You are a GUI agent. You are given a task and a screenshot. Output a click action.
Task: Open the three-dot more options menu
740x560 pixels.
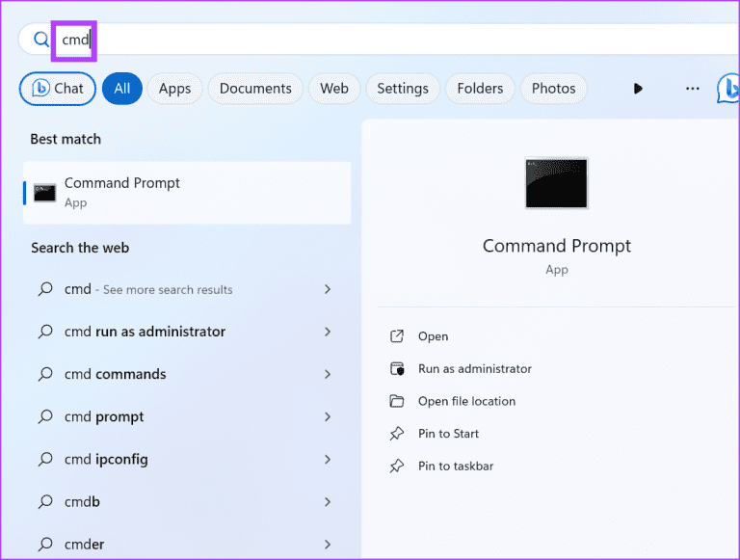692,89
